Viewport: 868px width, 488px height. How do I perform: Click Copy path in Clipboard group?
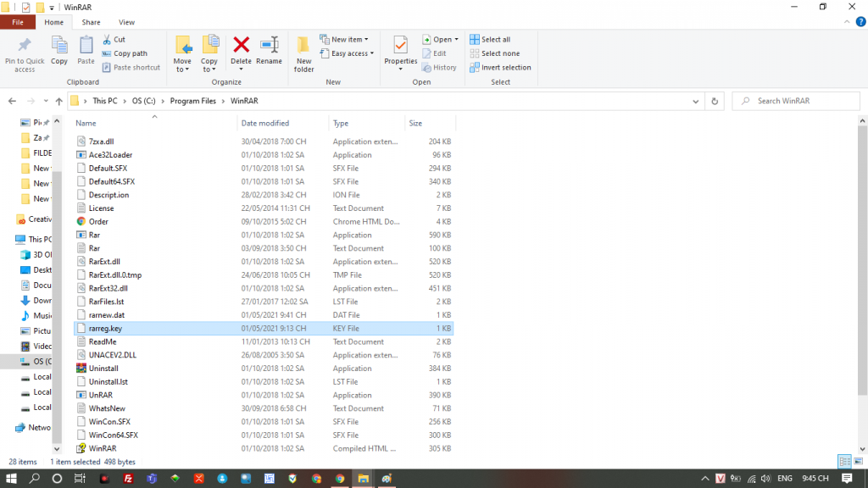click(x=125, y=53)
